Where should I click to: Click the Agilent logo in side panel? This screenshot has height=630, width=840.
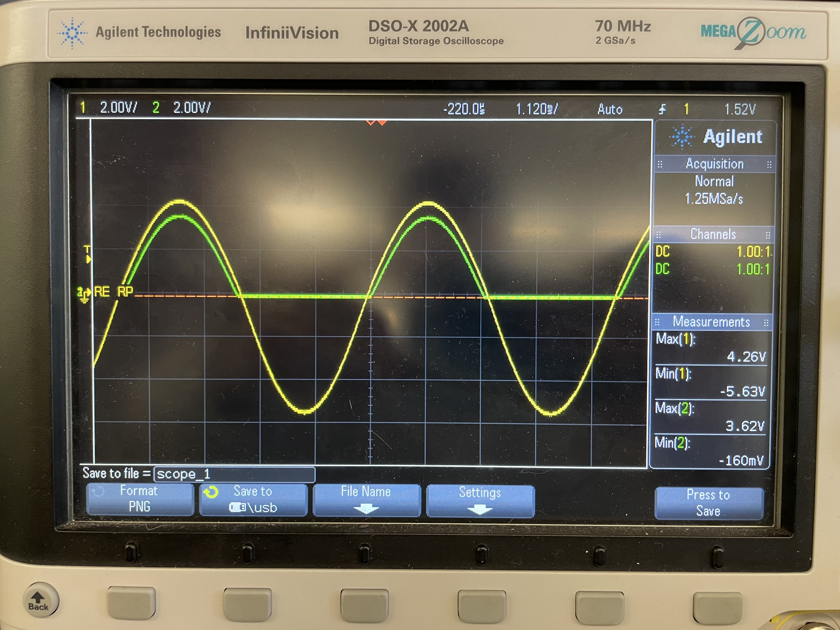coord(716,137)
